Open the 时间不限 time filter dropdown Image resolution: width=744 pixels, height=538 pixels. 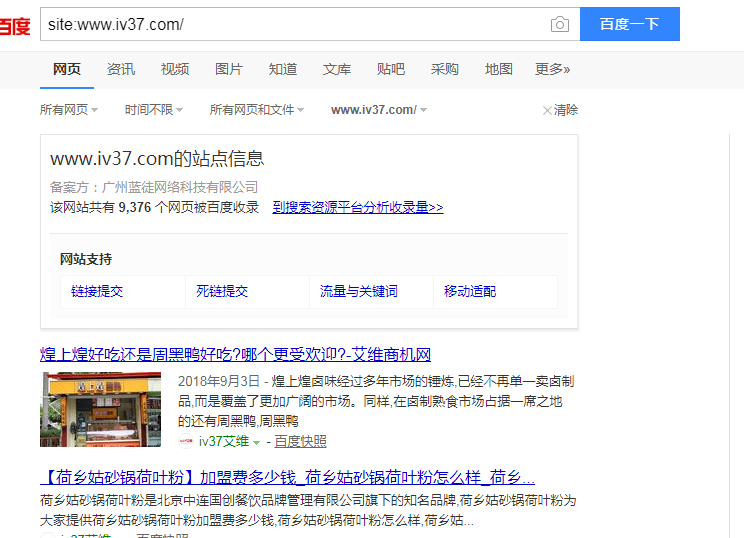[x=154, y=110]
